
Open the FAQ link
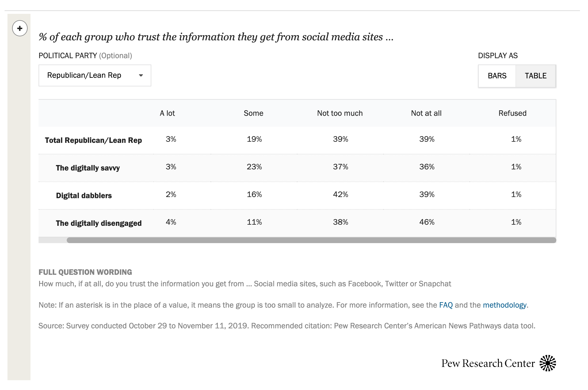point(446,305)
